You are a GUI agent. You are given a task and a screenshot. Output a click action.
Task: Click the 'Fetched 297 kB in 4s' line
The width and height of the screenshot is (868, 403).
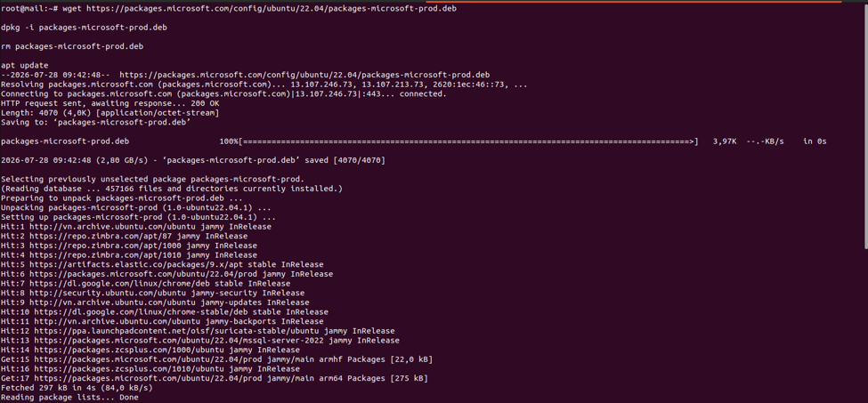pos(77,388)
